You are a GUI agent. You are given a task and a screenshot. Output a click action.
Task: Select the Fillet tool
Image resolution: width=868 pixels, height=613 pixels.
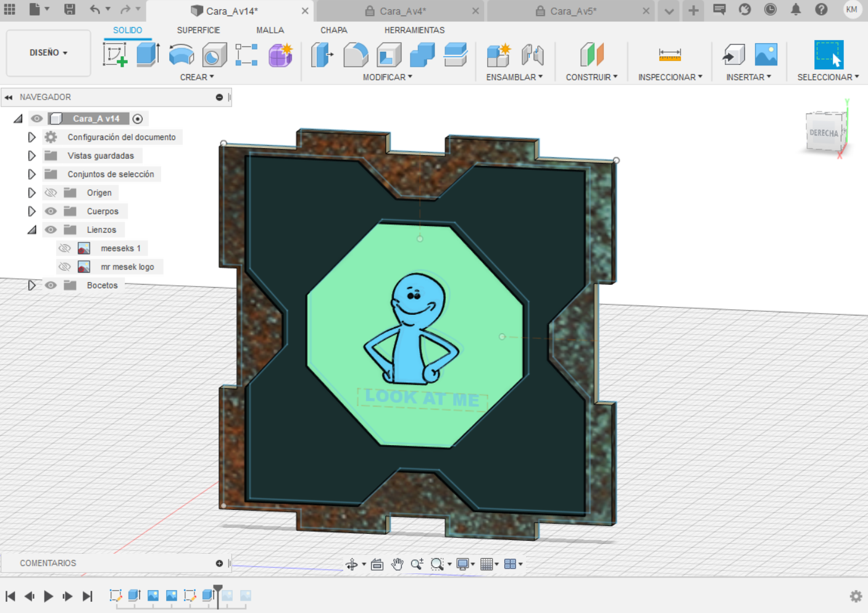coord(356,55)
